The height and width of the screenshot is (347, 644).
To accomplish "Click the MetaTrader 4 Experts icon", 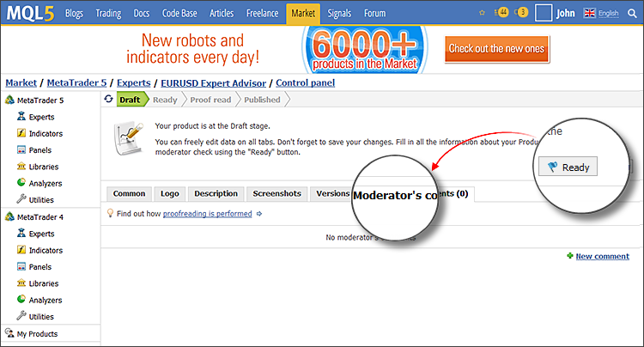I will [x=21, y=233].
